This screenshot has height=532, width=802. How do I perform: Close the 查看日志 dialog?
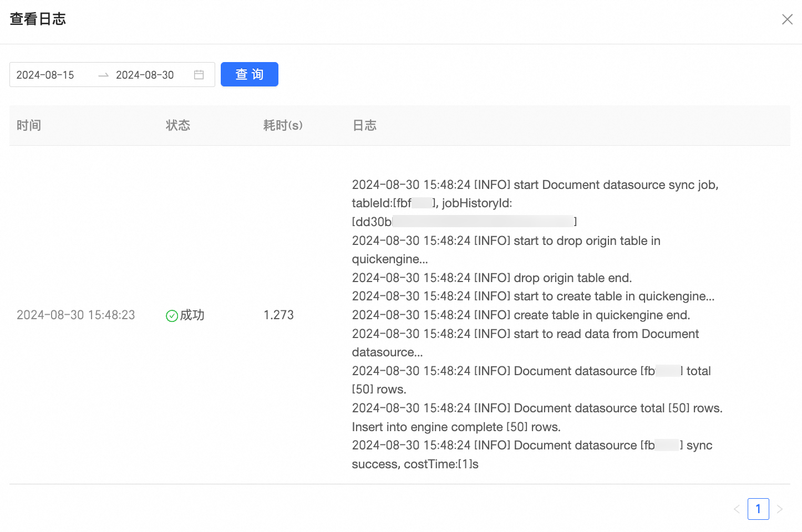tap(787, 19)
